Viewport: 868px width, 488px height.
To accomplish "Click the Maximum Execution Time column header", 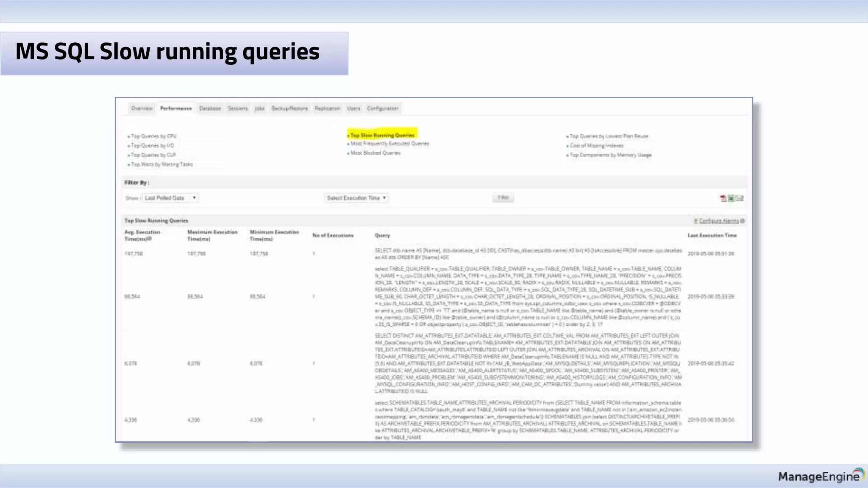I will coord(212,236).
